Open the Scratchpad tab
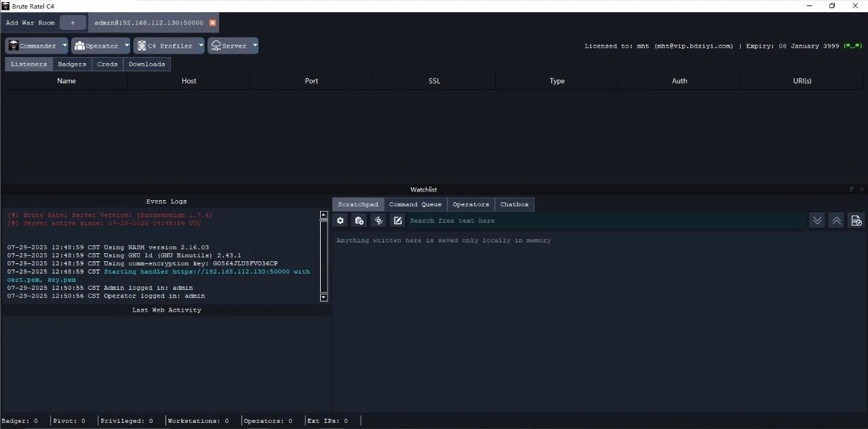The height and width of the screenshot is (429, 868). pyautogui.click(x=358, y=204)
